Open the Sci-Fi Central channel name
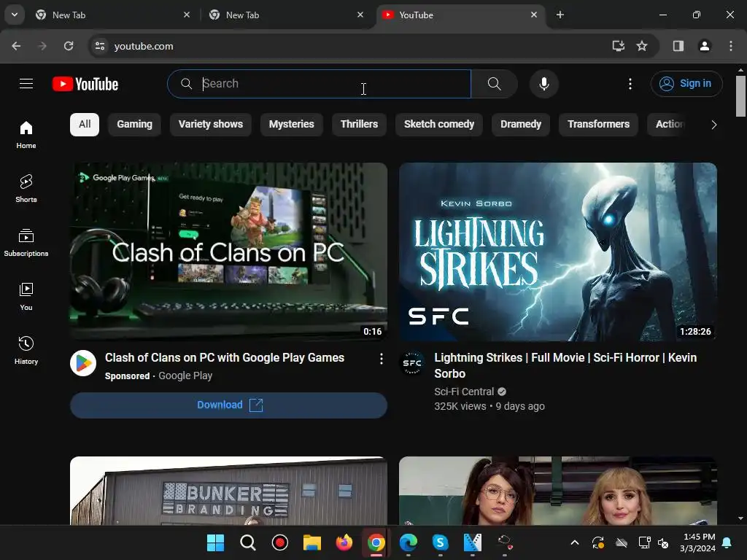Viewport: 747px width, 560px height. [464, 392]
